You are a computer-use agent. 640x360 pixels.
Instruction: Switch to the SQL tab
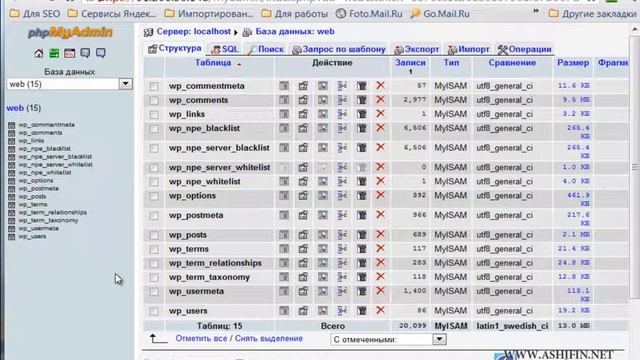pos(224,49)
